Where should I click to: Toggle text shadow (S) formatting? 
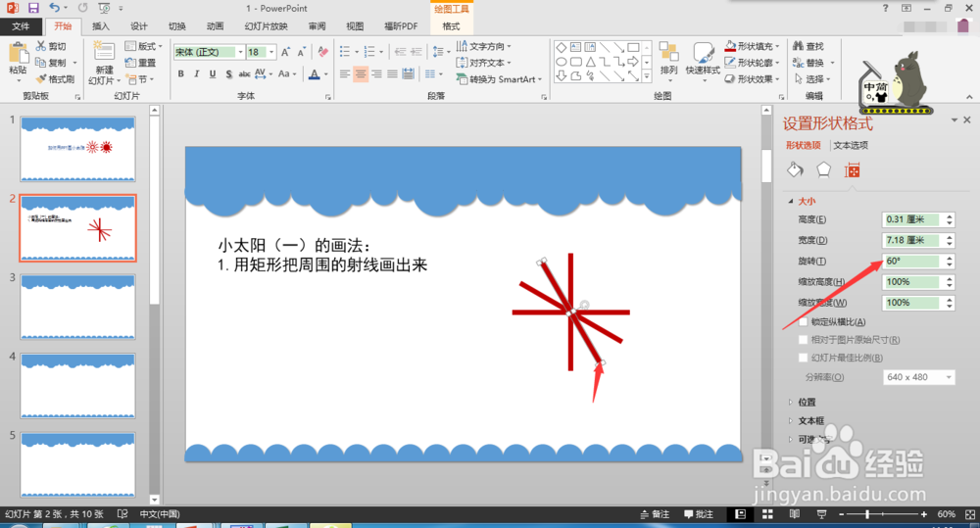pyautogui.click(x=228, y=73)
